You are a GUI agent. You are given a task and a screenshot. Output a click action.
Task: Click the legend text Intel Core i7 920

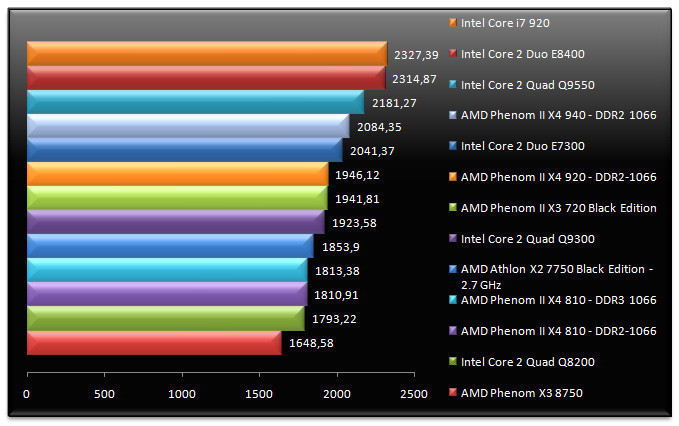point(505,23)
